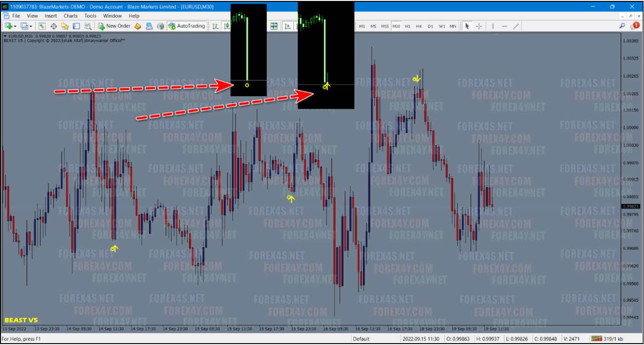644x345 pixels.
Task: Open the New Chart toolbar icon
Action: tap(8, 26)
